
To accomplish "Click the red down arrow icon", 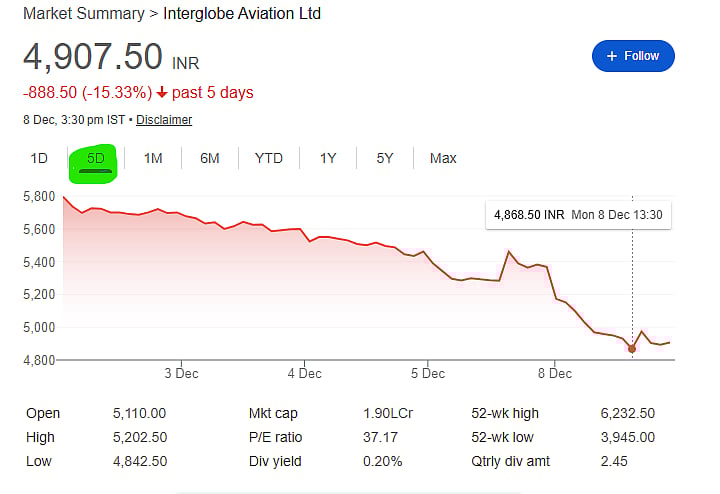I will (x=163, y=93).
